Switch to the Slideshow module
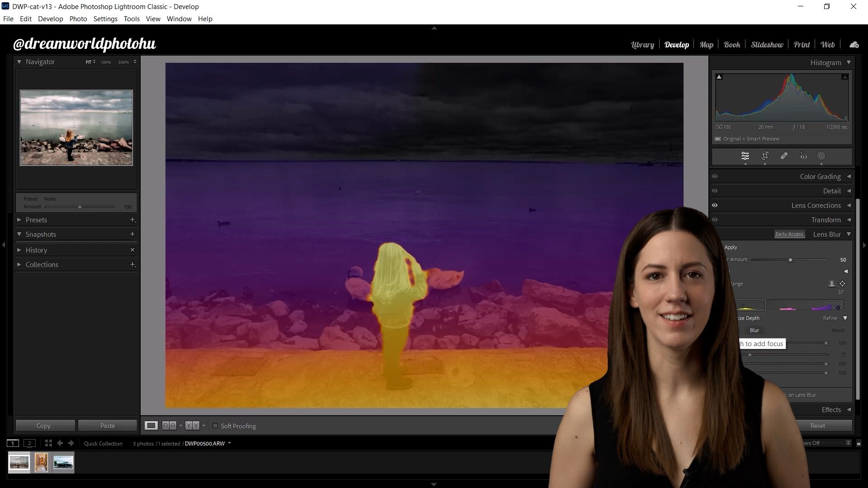 click(767, 45)
